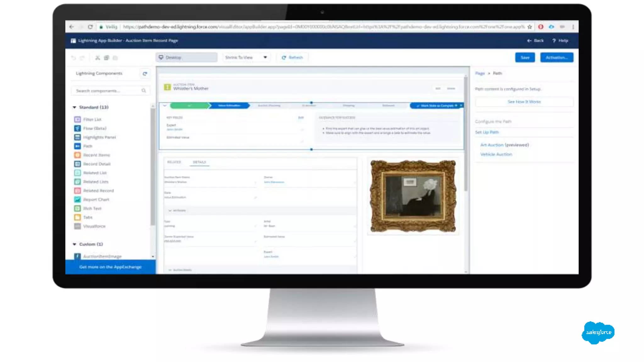The width and height of the screenshot is (644, 362).
Task: Open the Shrink To View dropdown
Action: click(246, 58)
